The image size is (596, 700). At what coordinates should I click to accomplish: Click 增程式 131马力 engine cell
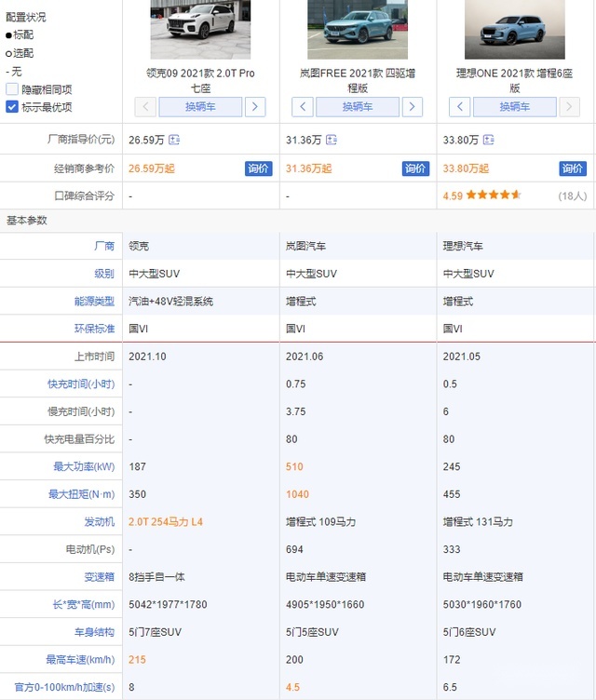[x=478, y=521]
